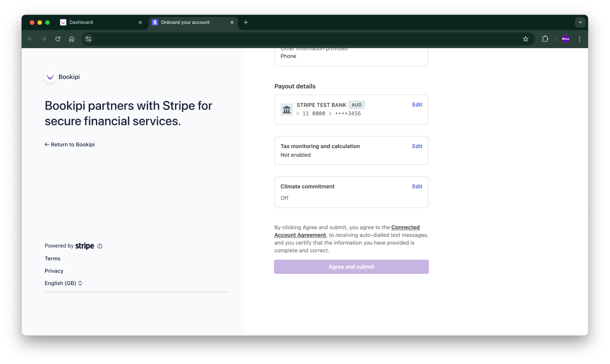Click the browser forward arrow
The height and width of the screenshot is (364, 610).
(x=44, y=39)
